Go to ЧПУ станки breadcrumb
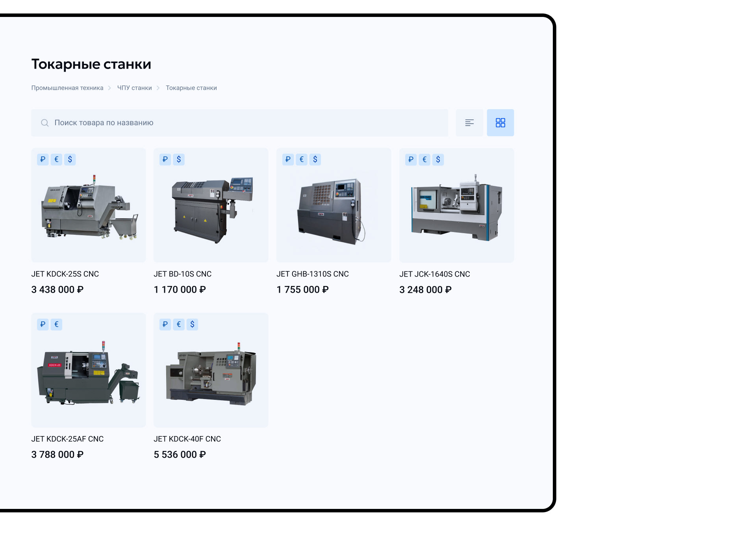This screenshot has height=555, width=756. 134,88
